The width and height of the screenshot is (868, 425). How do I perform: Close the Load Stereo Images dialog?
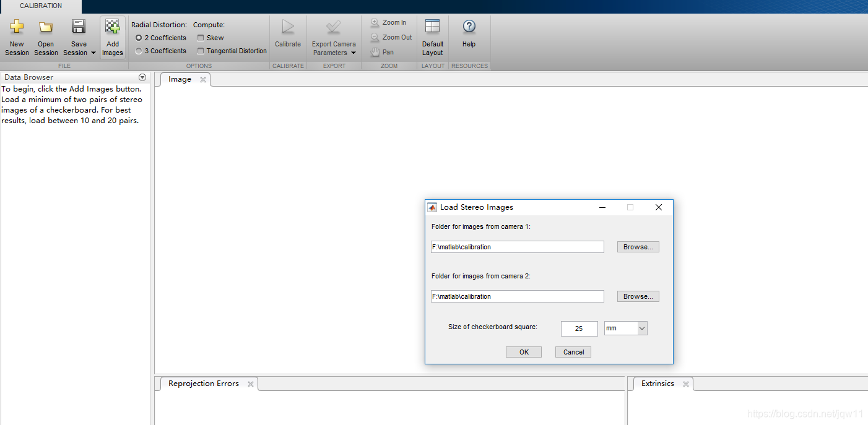click(x=659, y=207)
